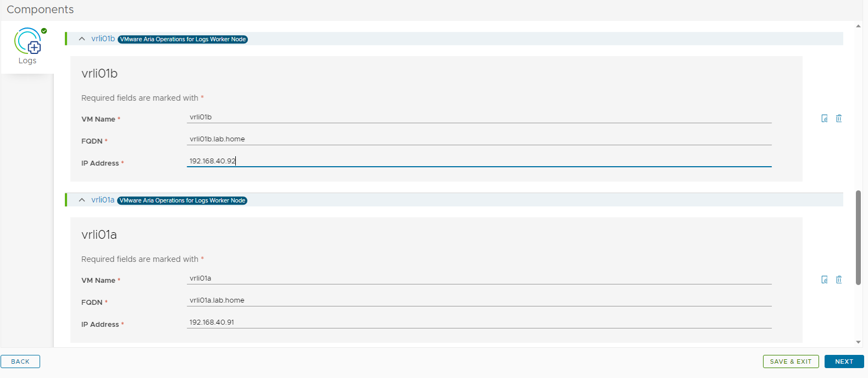Image resolution: width=868 pixels, height=378 pixels.
Task: Open advanced settings for vrli01a node
Action: (824, 280)
